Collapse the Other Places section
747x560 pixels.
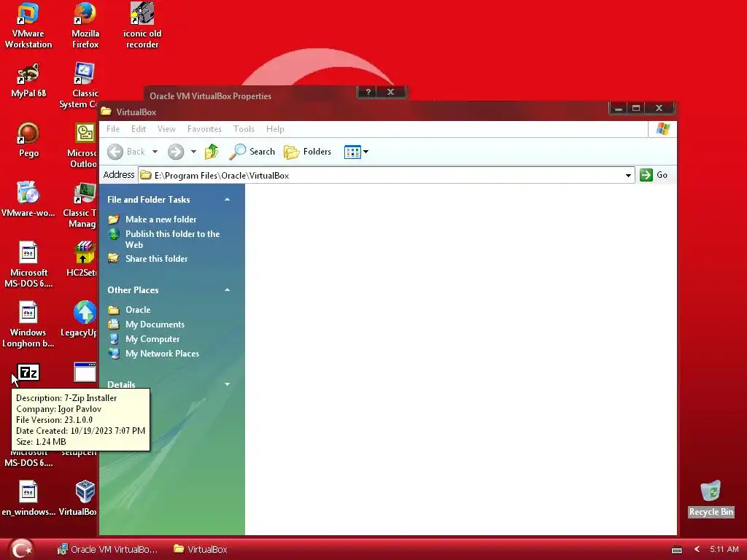(228, 290)
